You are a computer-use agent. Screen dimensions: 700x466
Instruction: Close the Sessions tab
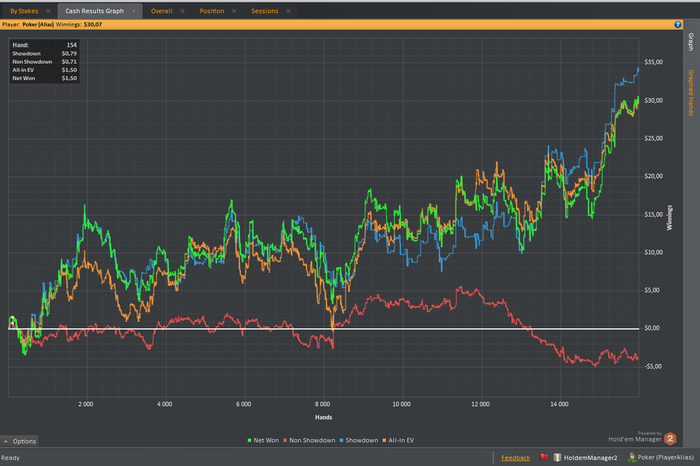288,10
